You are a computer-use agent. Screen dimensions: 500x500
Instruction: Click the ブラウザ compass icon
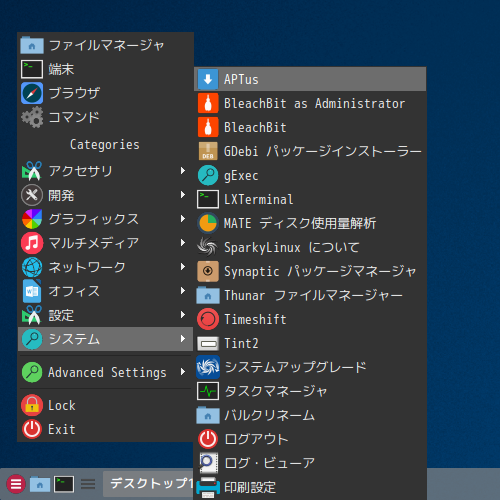(x=32, y=93)
